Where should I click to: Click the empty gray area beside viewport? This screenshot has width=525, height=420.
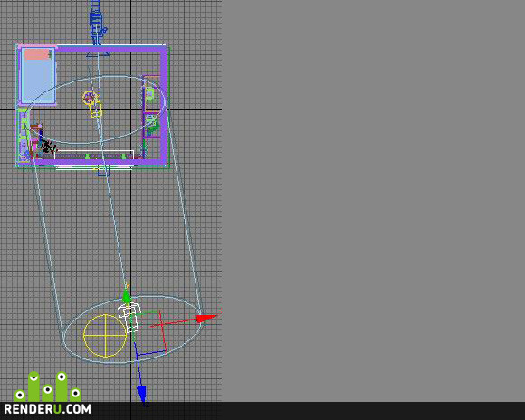pos(373,201)
